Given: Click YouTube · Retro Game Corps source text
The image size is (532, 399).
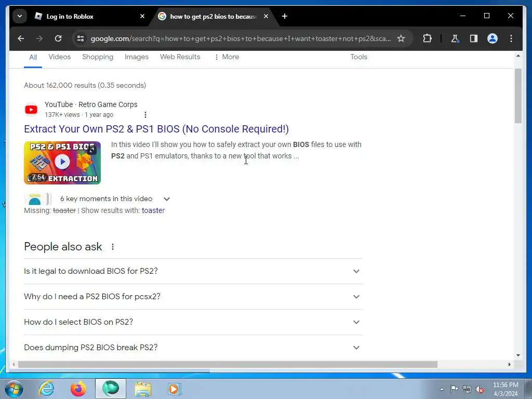Looking at the screenshot, I should pyautogui.click(x=91, y=104).
